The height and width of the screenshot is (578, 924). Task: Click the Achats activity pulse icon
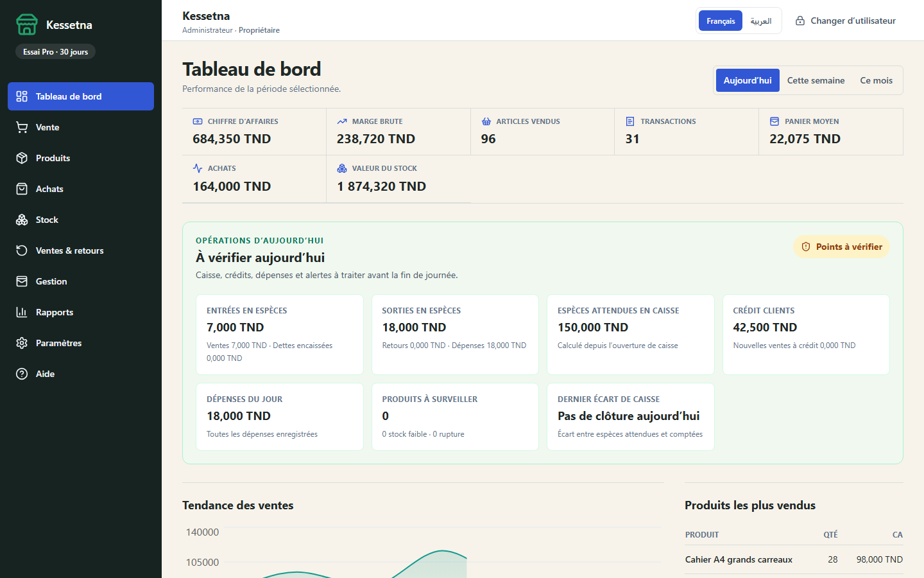pos(198,168)
